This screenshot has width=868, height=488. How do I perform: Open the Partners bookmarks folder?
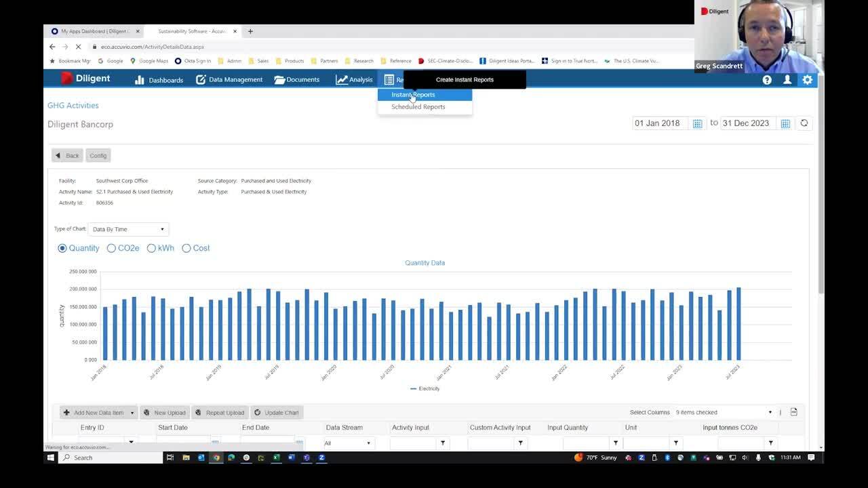tap(325, 61)
